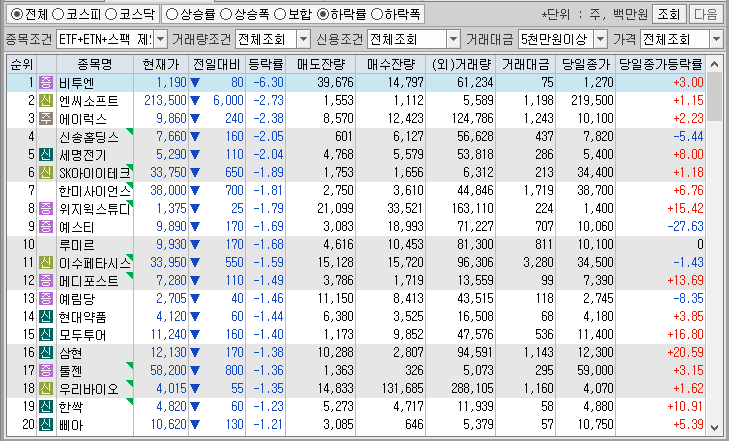Screen dimensions: 729x441
Task: Open the 신용조건 dropdown
Action: [453, 39]
